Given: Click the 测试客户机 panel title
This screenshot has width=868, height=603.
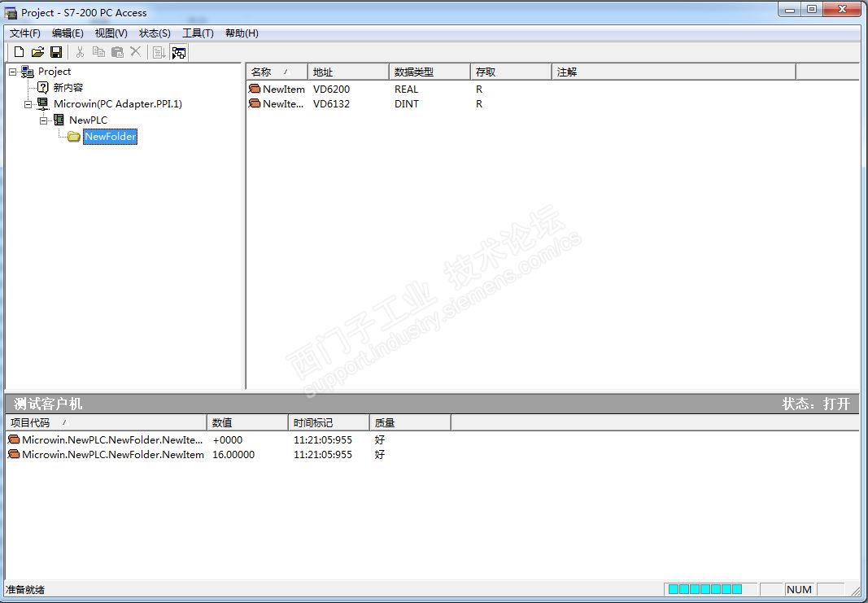Looking at the screenshot, I should tap(48, 404).
